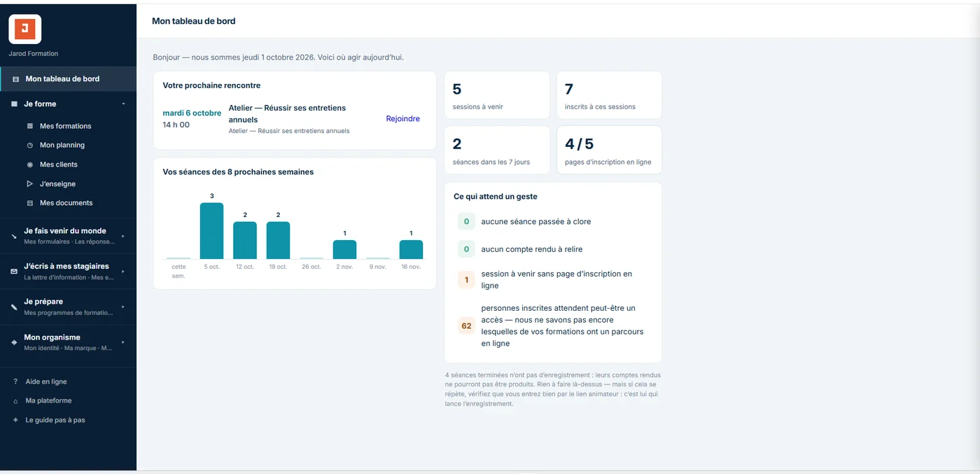Click 'aucune séance passée à clore'
The image size is (980, 474).
(x=536, y=222)
